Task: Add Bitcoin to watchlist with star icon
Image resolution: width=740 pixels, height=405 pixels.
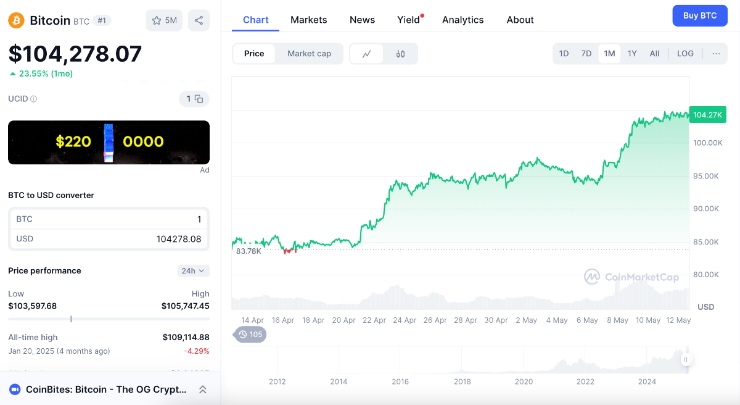Action: [164, 20]
